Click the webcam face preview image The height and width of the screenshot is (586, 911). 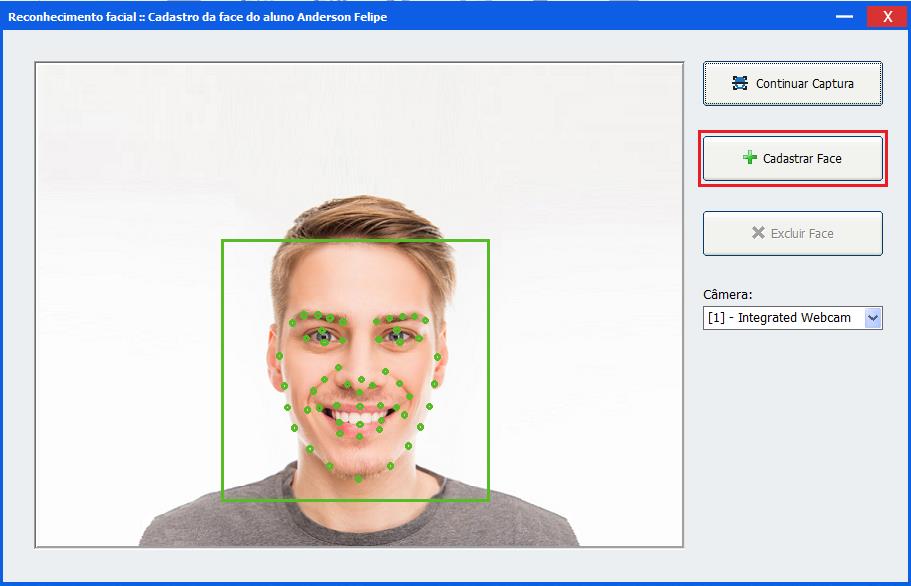[359, 304]
